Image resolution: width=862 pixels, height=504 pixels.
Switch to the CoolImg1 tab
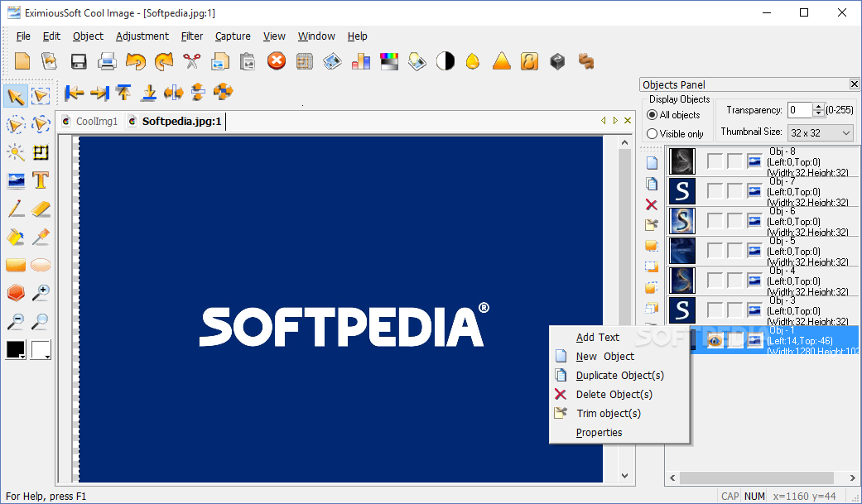(91, 121)
